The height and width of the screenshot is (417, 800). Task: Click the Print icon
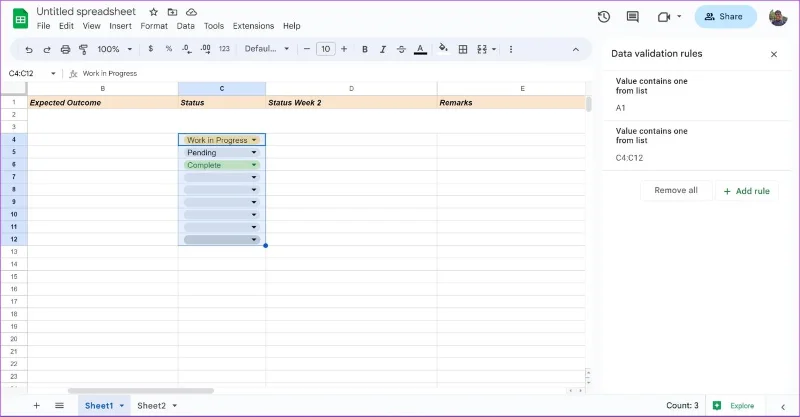point(65,49)
